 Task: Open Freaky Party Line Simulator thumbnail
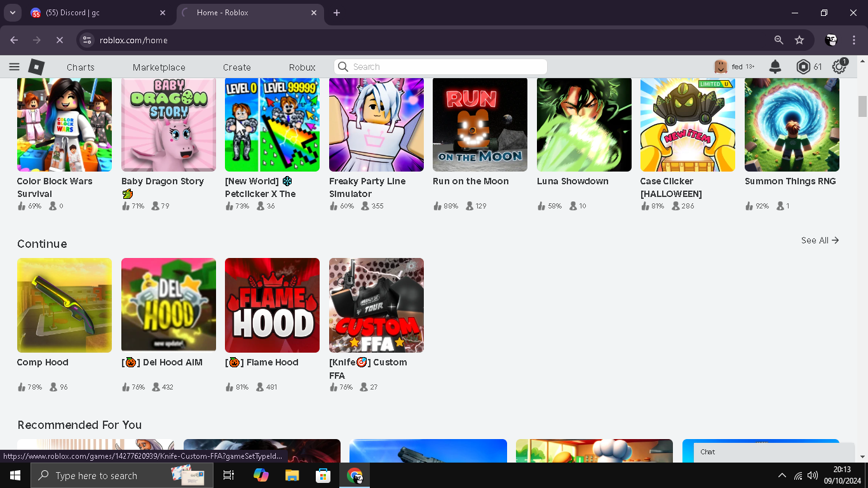coord(376,125)
